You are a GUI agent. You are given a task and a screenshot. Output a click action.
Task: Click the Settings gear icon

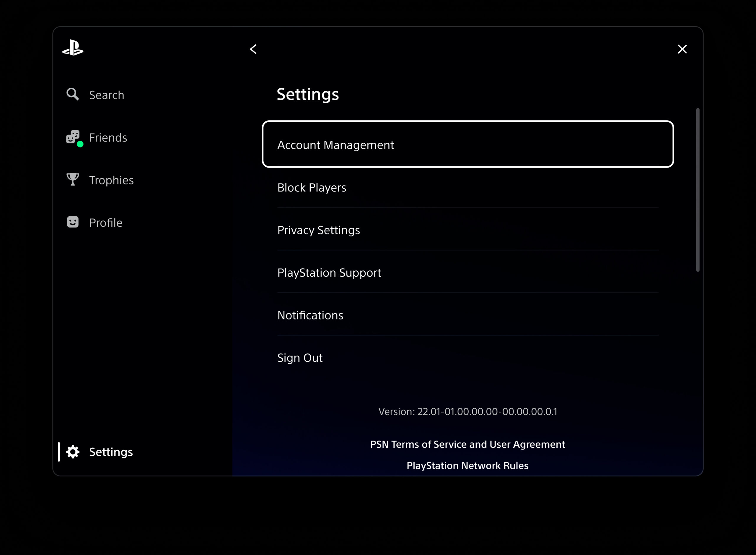73,452
